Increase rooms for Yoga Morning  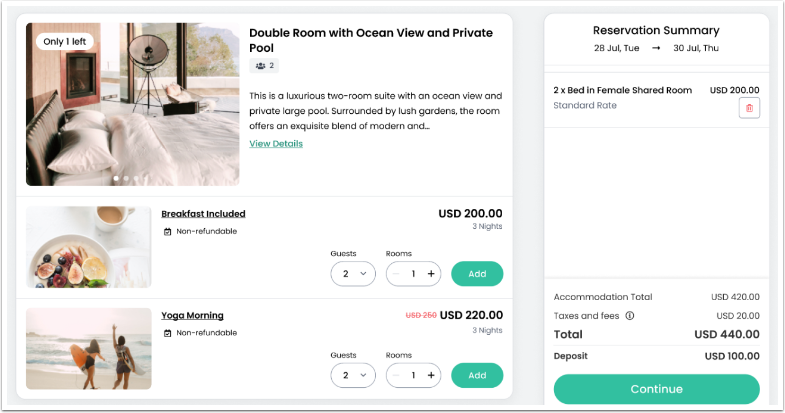431,376
